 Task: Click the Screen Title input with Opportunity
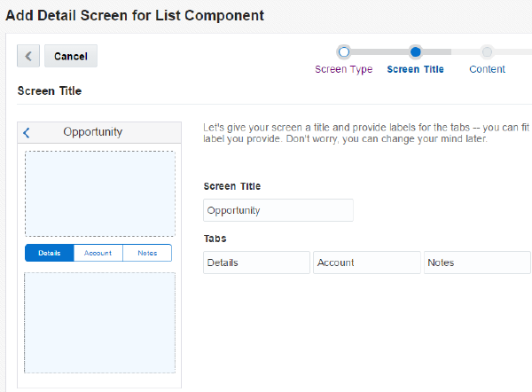coord(278,211)
